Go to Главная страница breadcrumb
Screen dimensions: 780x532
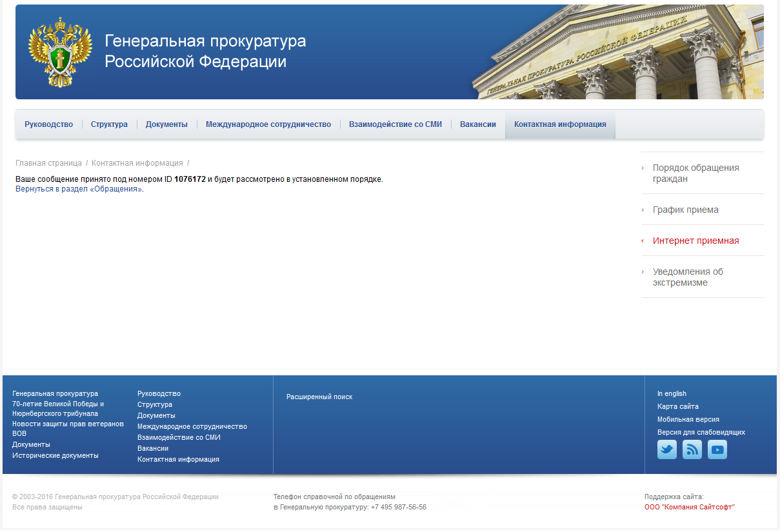coord(49,163)
